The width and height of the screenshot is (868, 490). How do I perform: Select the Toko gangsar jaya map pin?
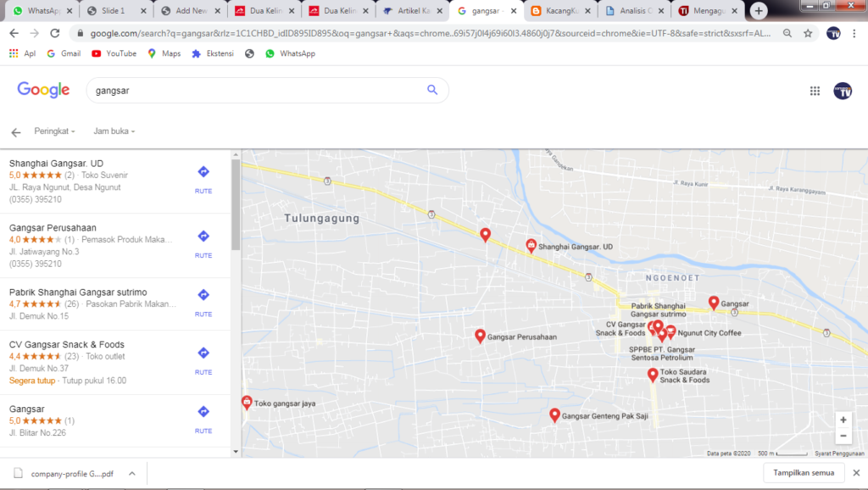pos(247,403)
